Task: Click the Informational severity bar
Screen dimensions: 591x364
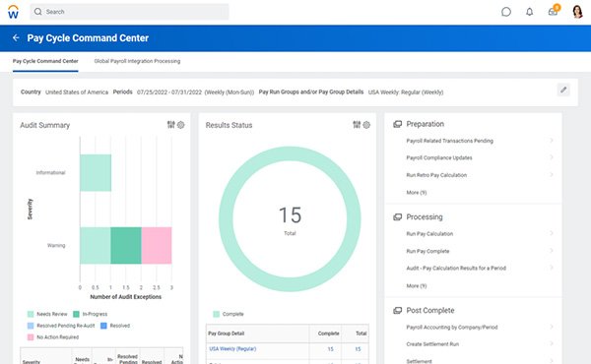Action: click(96, 173)
